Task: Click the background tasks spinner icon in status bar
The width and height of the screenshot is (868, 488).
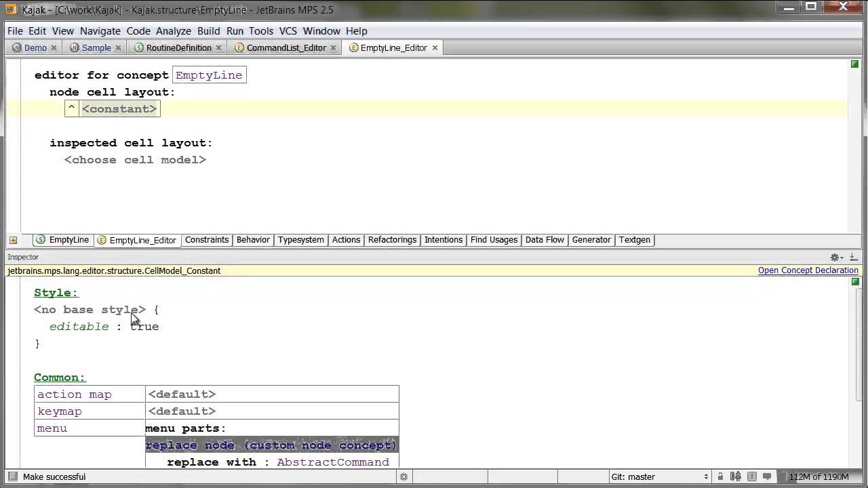Action: (x=403, y=476)
